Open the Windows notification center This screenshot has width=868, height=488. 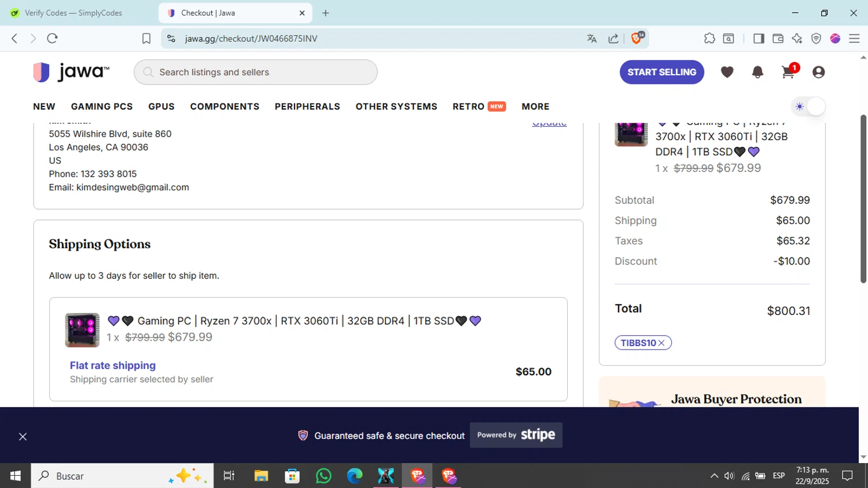tap(848, 476)
